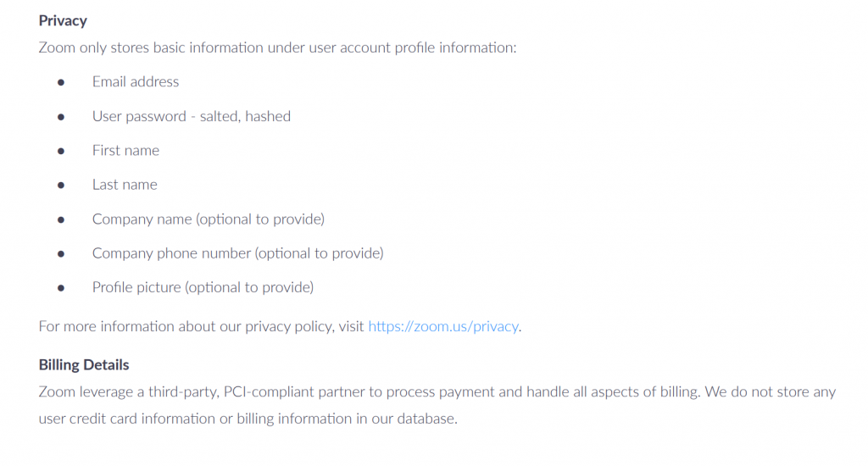Click the Profile picture list item
The height and width of the screenshot is (466, 868).
[203, 287]
